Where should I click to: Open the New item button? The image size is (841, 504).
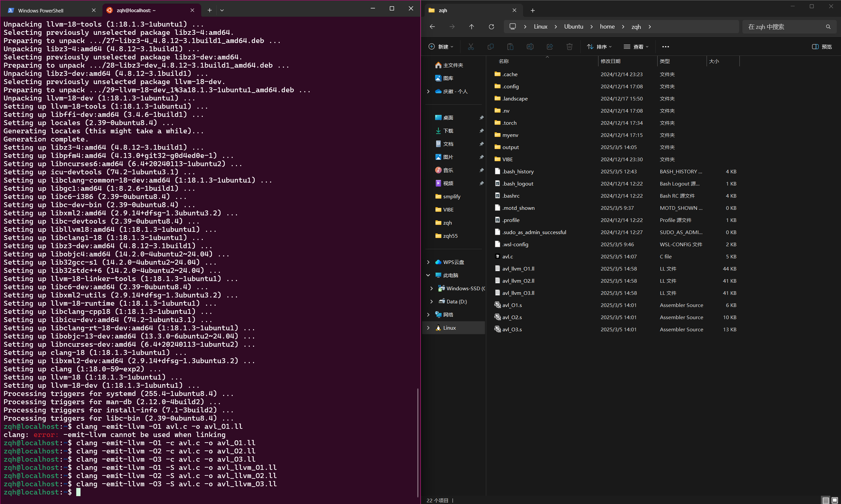point(441,47)
